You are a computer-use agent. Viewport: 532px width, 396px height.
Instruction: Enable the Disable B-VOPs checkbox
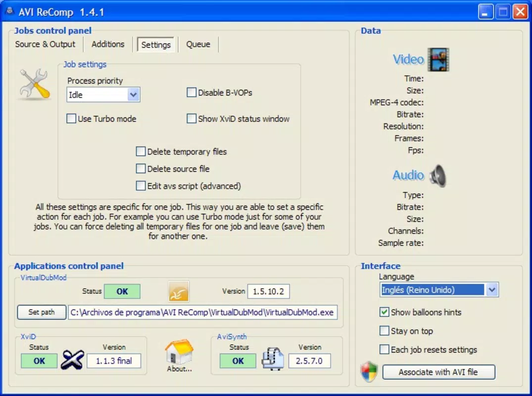192,92
